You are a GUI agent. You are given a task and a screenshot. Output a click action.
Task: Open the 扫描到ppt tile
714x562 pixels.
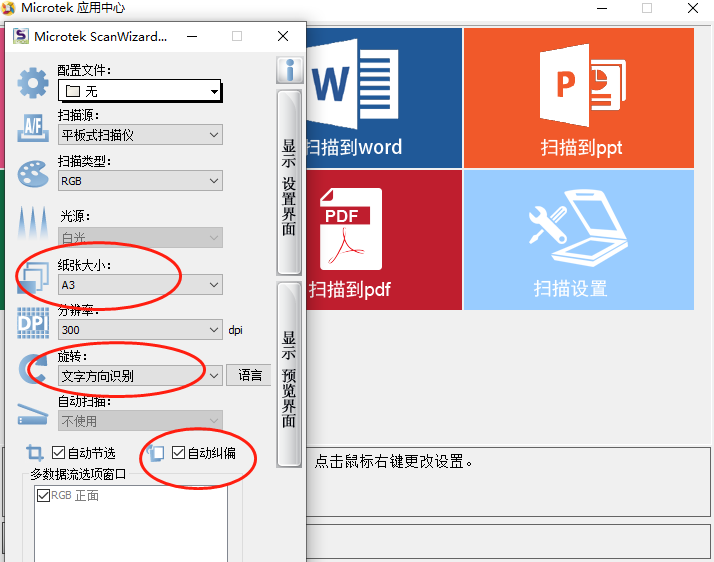(x=579, y=98)
